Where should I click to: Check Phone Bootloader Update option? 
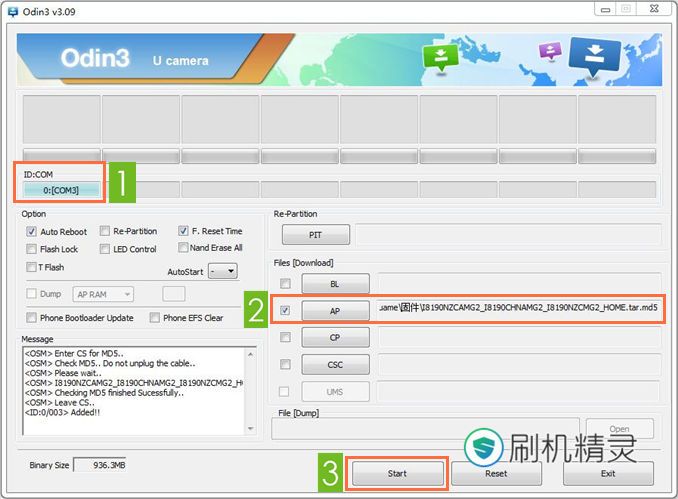coord(31,318)
